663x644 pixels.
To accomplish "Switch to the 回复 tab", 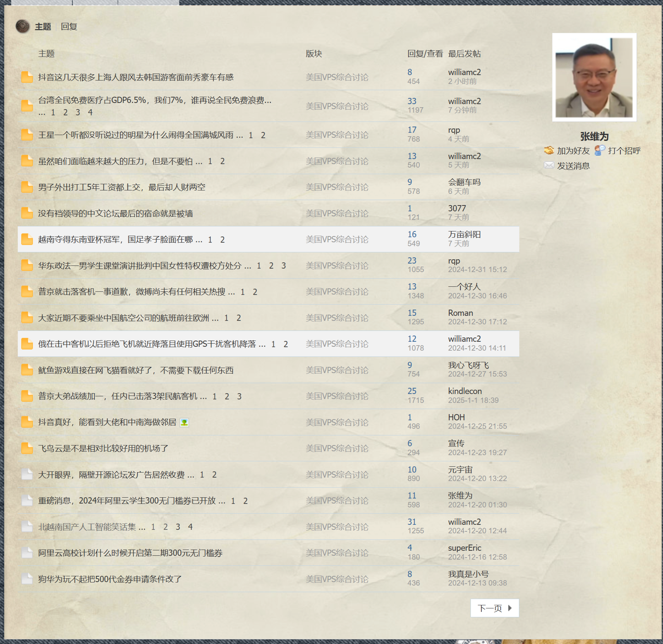I will pos(69,27).
